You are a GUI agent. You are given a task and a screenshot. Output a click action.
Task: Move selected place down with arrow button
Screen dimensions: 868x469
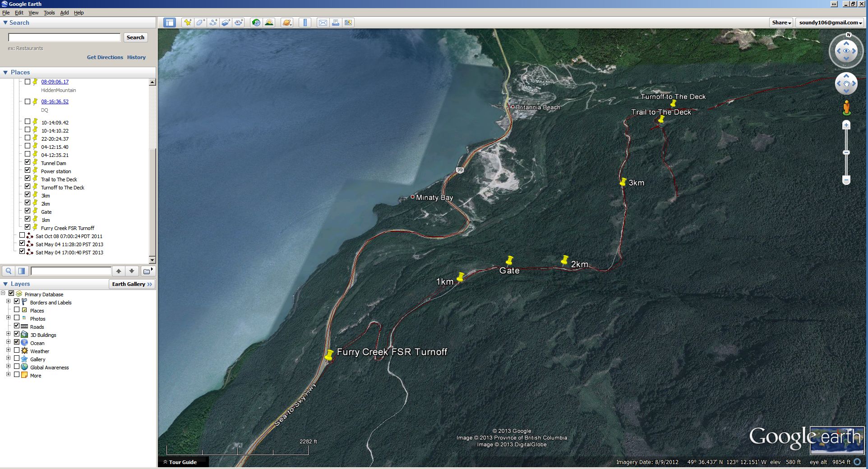point(132,271)
